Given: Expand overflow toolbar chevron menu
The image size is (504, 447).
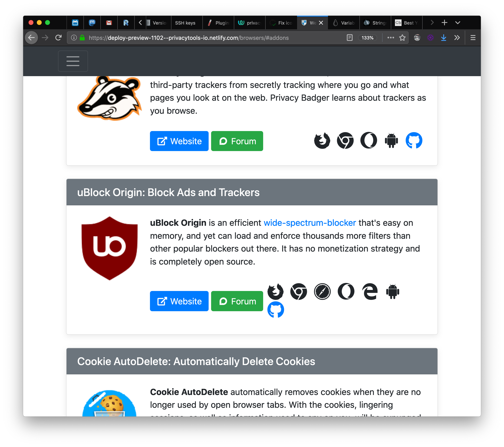Looking at the screenshot, I should click(x=457, y=38).
